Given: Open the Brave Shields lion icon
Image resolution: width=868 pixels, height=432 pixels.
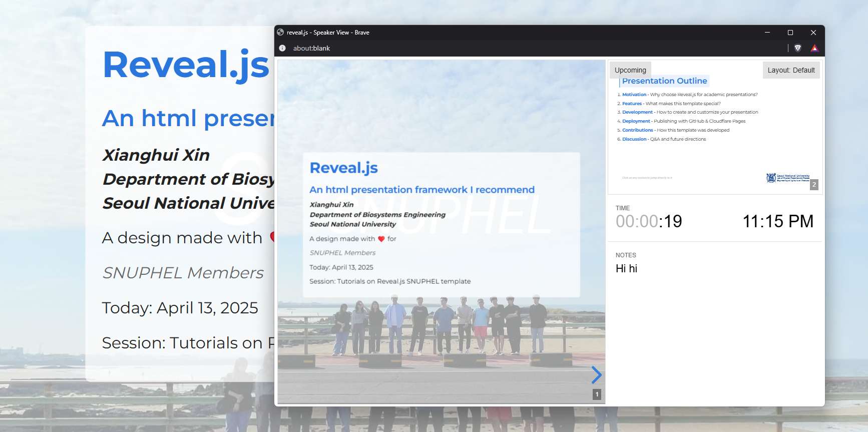Looking at the screenshot, I should click(x=798, y=48).
